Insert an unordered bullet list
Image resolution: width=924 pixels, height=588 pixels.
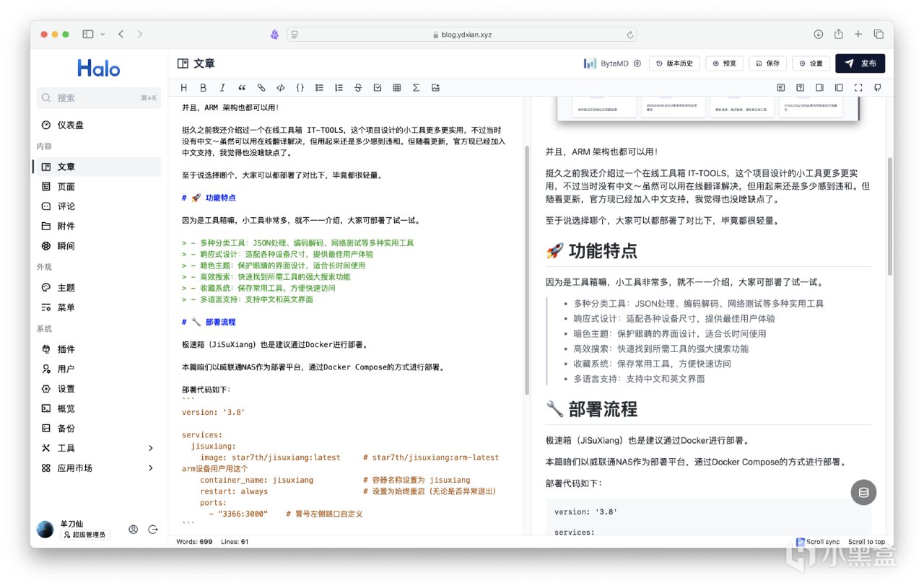click(319, 88)
